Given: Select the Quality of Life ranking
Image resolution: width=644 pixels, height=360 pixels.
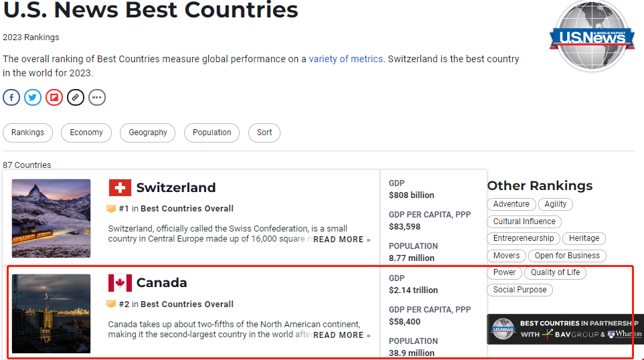Looking at the screenshot, I should (556, 272).
